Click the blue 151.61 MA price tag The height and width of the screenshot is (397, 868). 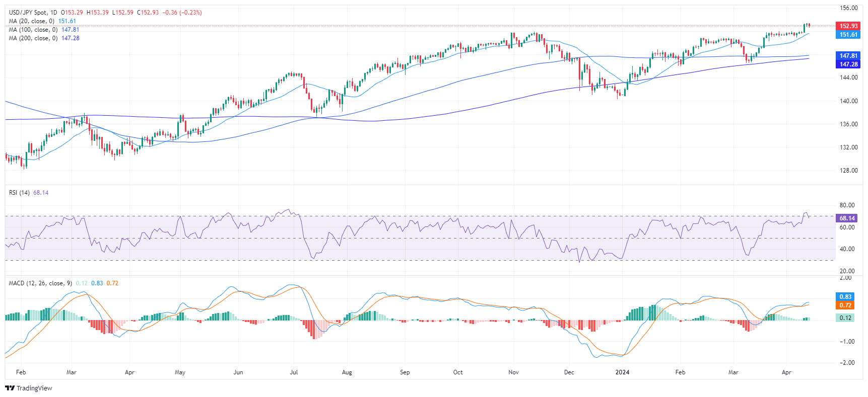tap(848, 35)
